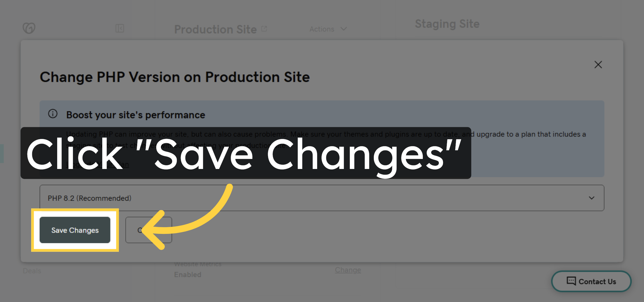Open the Upgrade Your Plan link
Screen dimensions: 644x302
point(97,164)
